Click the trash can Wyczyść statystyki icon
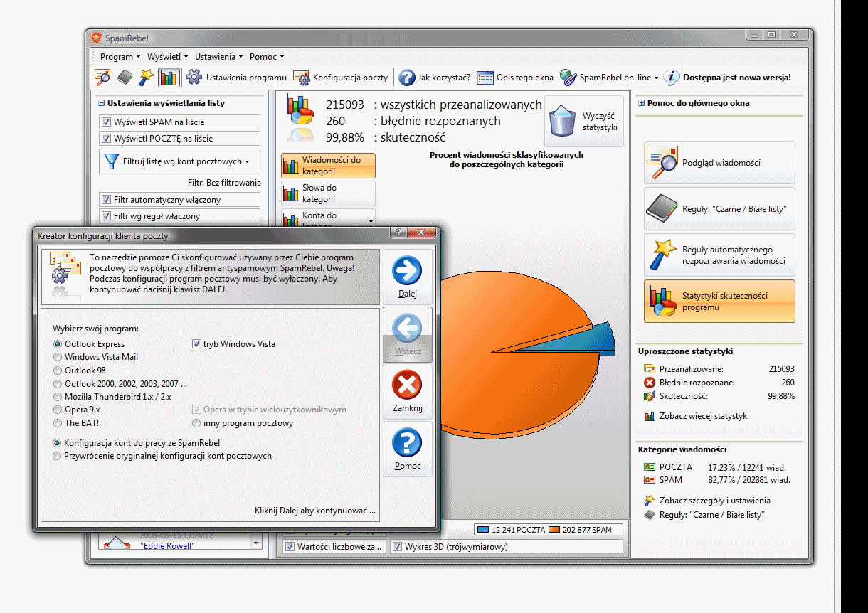This screenshot has height=613, width=868. point(562,121)
